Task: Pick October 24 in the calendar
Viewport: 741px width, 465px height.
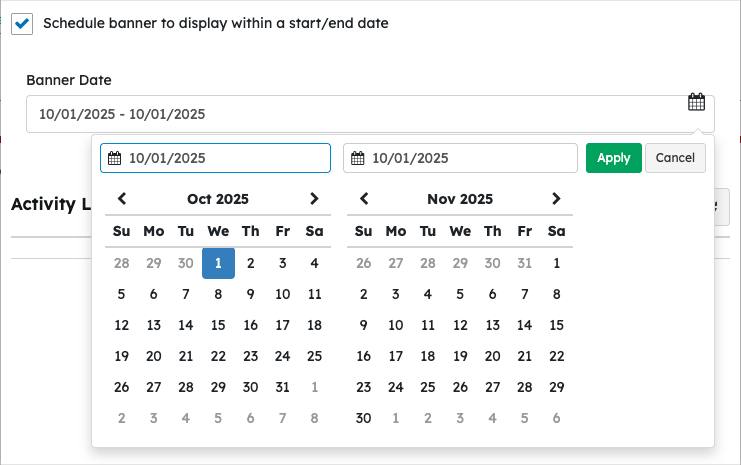Action: tap(282, 356)
